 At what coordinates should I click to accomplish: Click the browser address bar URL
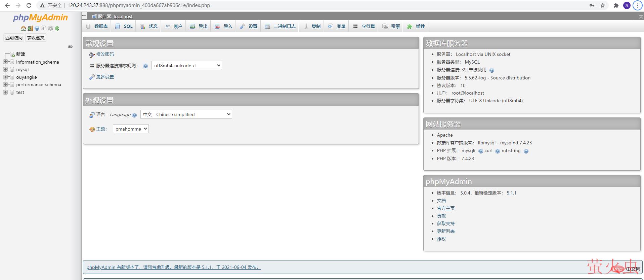tap(139, 5)
